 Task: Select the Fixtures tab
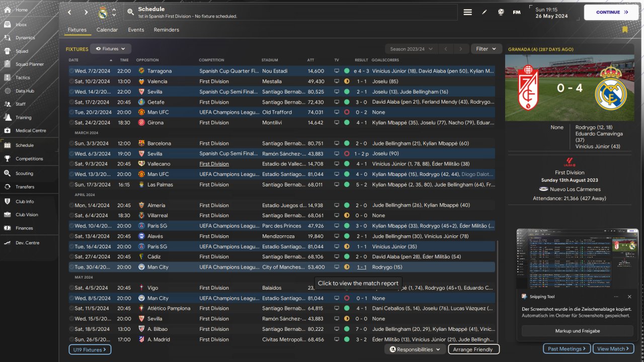[x=77, y=30]
